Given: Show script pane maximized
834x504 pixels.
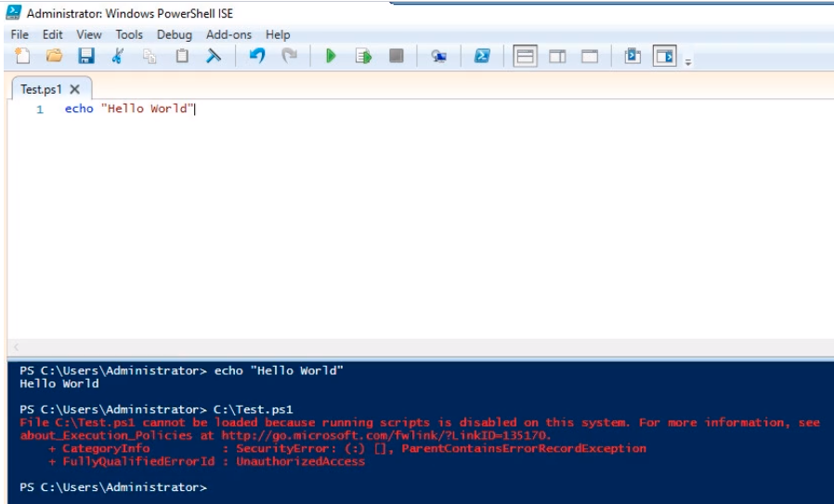Looking at the screenshot, I should click(590, 57).
